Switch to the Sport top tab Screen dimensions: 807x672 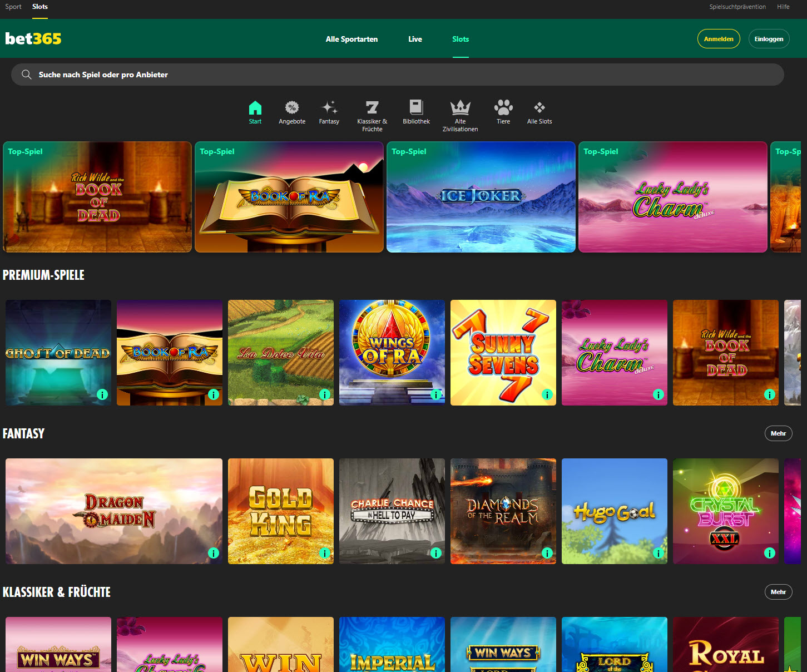tap(13, 7)
